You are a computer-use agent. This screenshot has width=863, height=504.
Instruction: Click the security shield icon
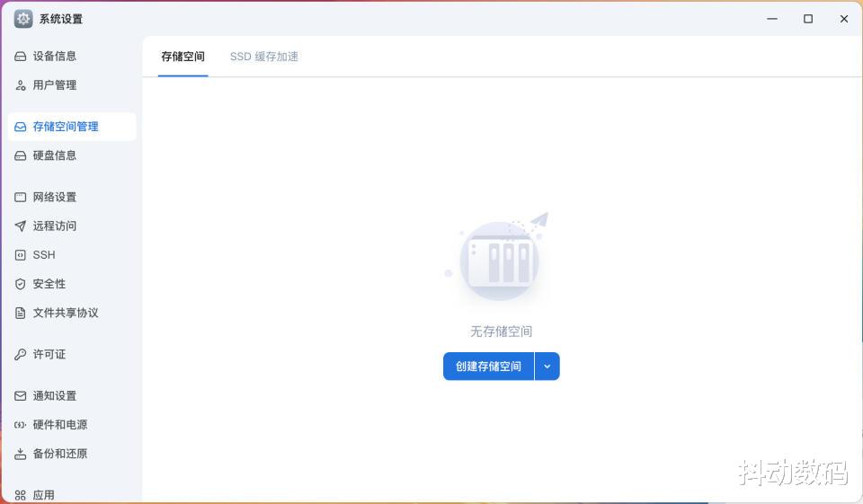(21, 284)
